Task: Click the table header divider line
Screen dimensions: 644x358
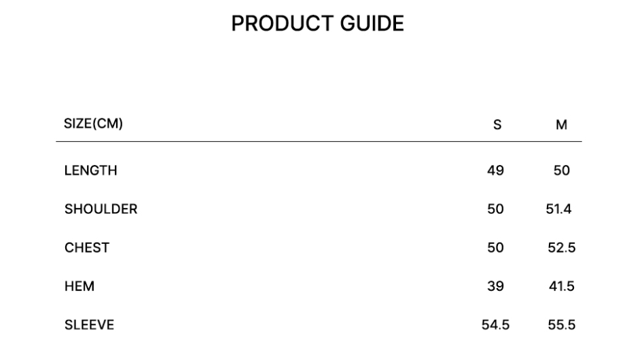Action: point(319,142)
